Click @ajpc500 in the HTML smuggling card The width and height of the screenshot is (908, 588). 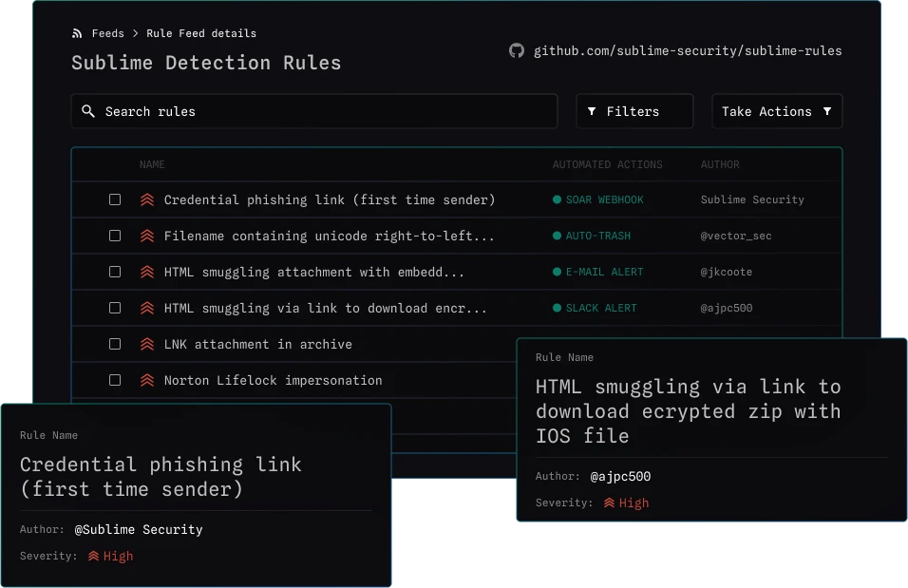pyautogui.click(x=620, y=476)
